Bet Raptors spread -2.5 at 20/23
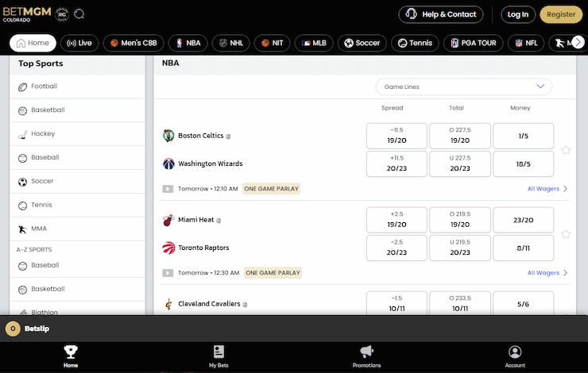This screenshot has height=373, width=588. pos(397,248)
